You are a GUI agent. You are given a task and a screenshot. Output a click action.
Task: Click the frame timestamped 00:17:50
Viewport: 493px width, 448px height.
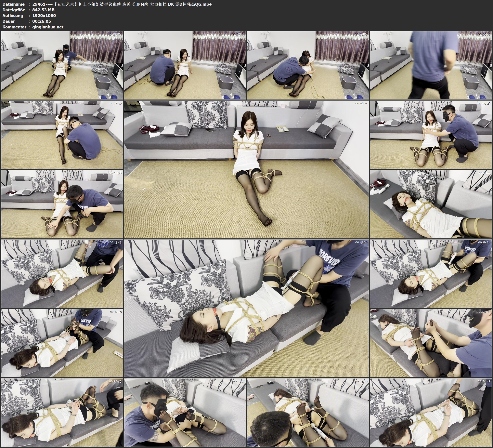tap(62, 343)
